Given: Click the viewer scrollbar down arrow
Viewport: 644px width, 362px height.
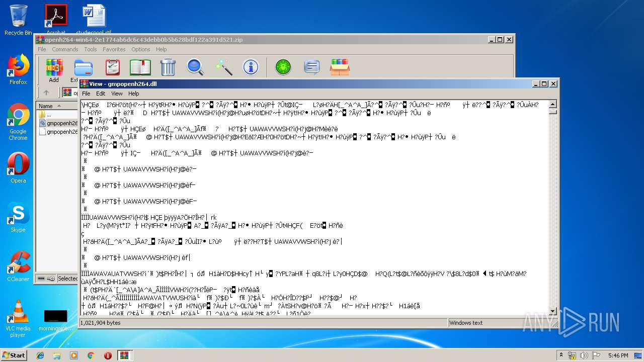Looking at the screenshot, I should click(553, 311).
